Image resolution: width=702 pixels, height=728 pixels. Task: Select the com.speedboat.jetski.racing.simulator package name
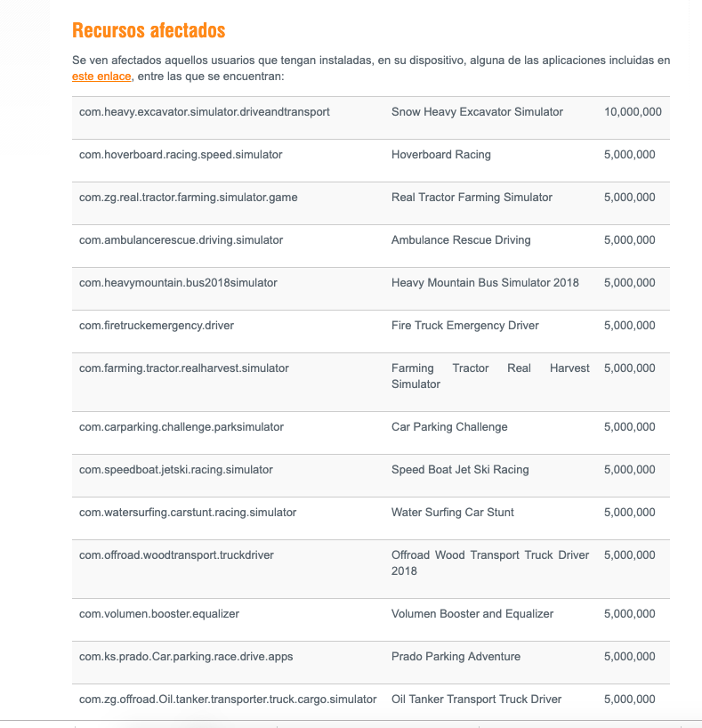176,470
